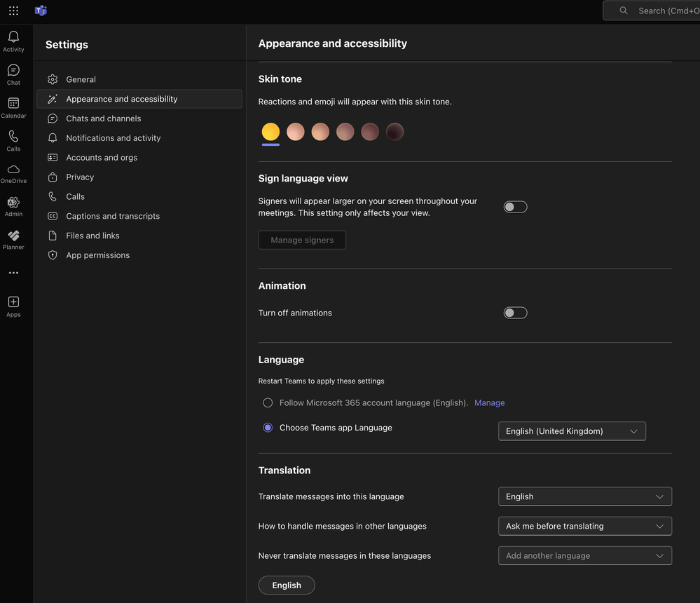The image size is (700, 603).
Task: Click the App permissions shield icon
Action: (x=53, y=255)
